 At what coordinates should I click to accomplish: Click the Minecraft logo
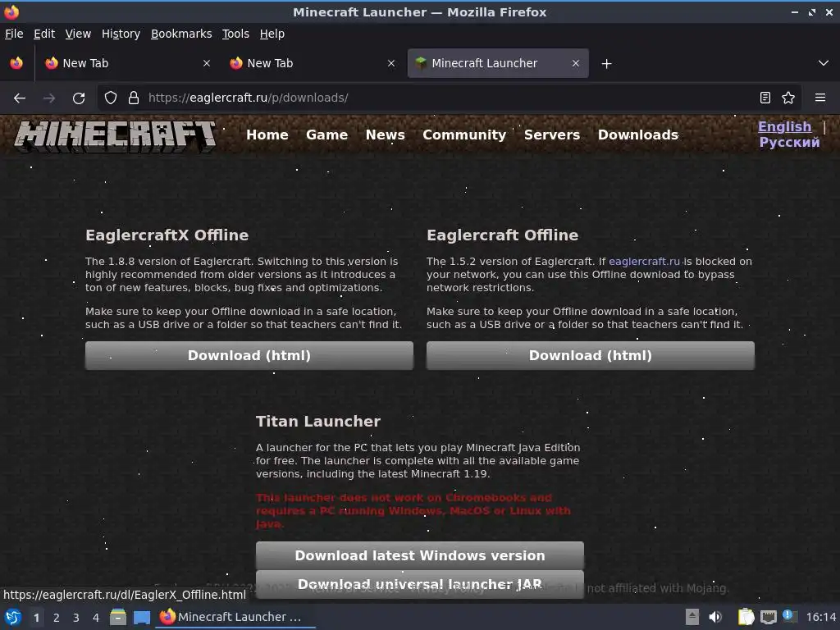(x=115, y=135)
